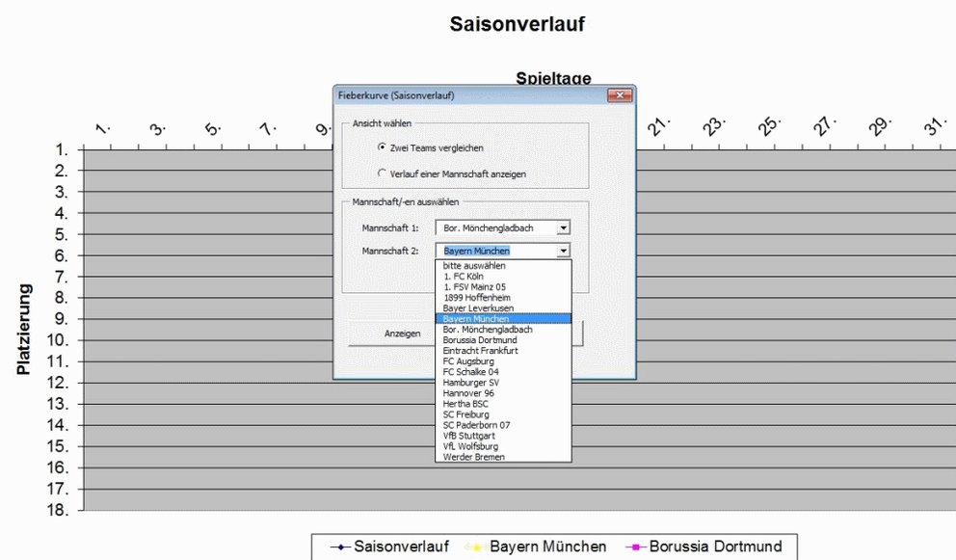Click the Borussia Dortmund legend marker icon
The width and height of the screenshot is (956, 560).
click(x=635, y=547)
